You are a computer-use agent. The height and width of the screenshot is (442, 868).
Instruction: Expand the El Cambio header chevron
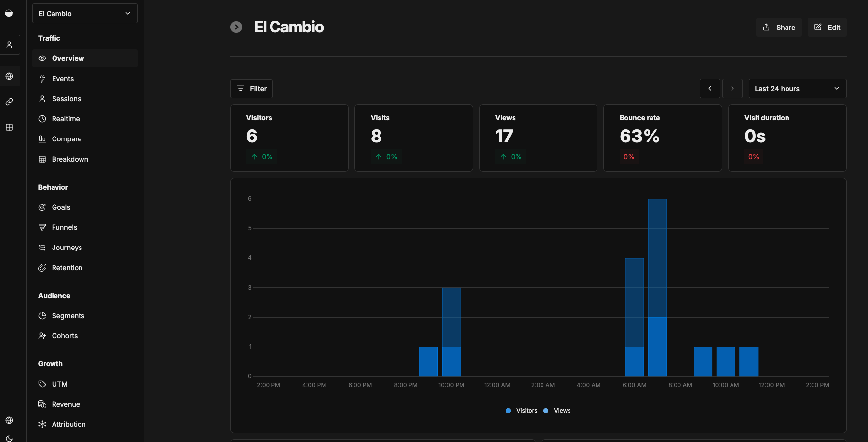236,27
